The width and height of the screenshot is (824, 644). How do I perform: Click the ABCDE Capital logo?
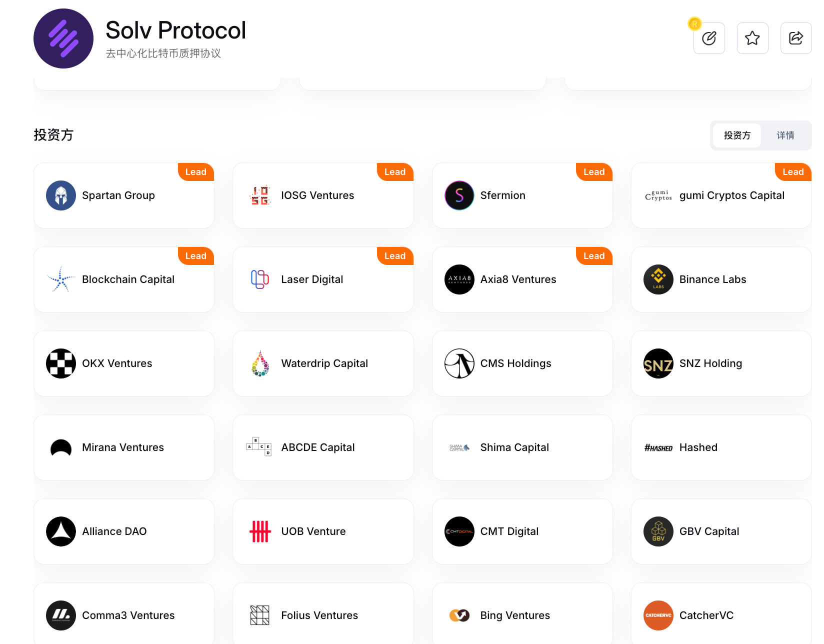[259, 446]
